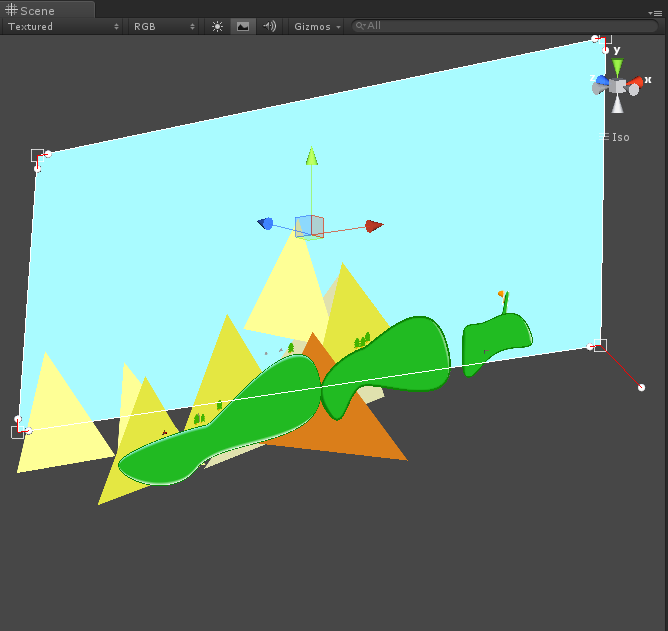Click green Y cone on orientation gizmo

pyautogui.click(x=617, y=67)
